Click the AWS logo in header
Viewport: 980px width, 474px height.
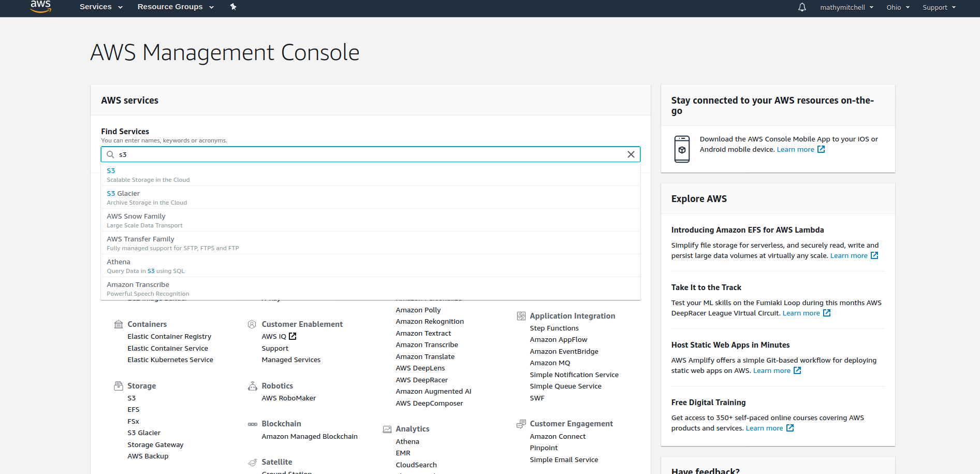pos(40,7)
